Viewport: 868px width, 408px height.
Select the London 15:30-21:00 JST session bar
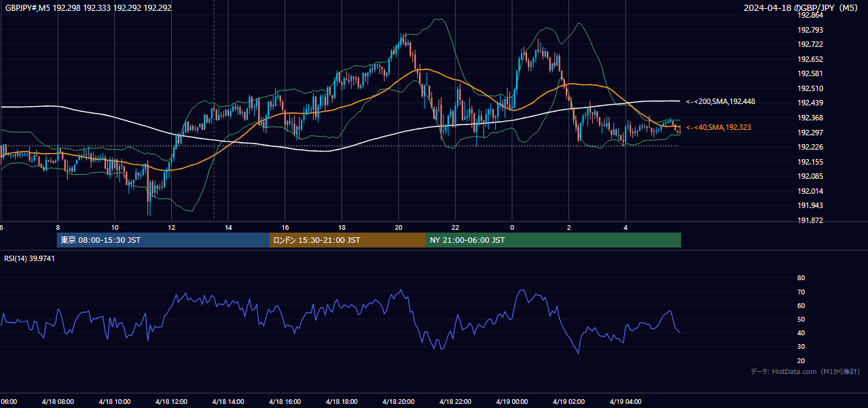click(x=348, y=240)
